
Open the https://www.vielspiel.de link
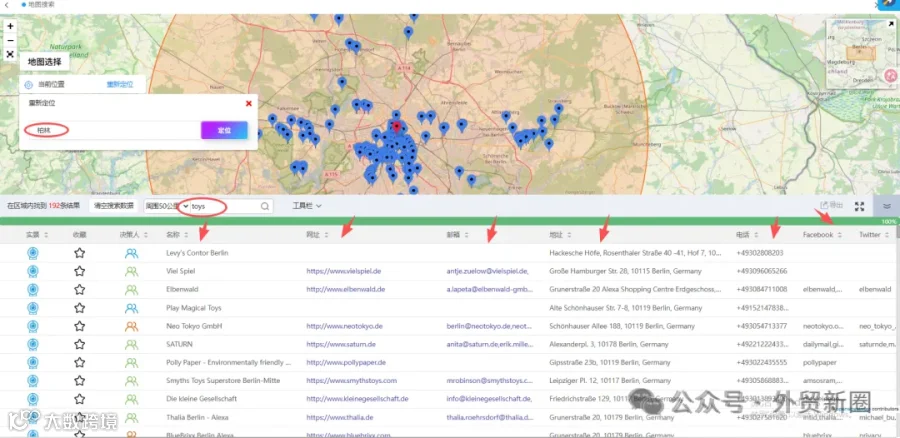tap(344, 271)
